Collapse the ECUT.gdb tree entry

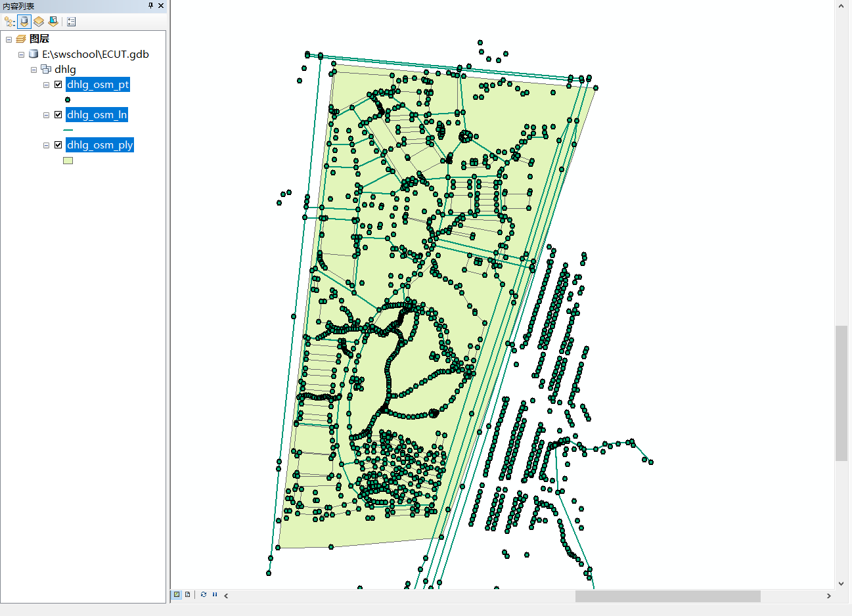[20, 54]
